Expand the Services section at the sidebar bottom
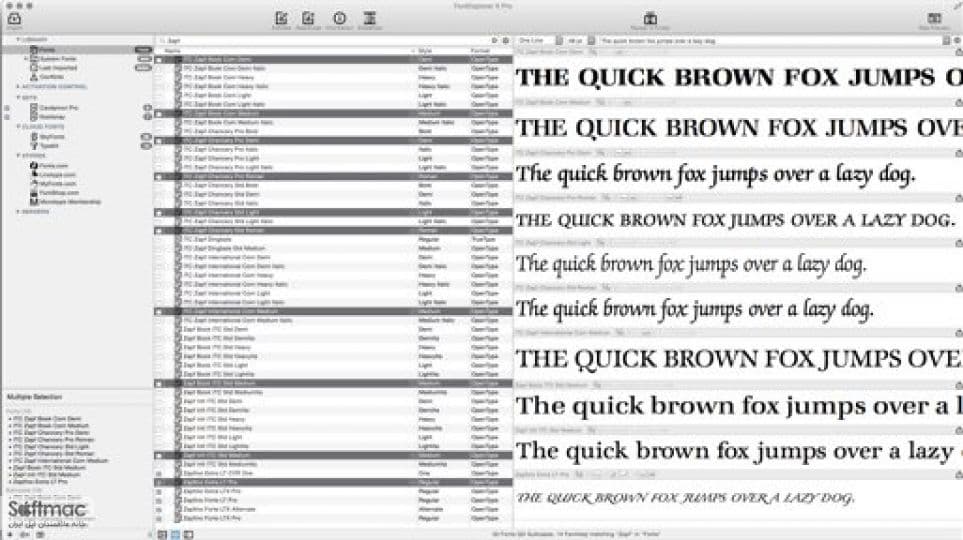 point(18,211)
